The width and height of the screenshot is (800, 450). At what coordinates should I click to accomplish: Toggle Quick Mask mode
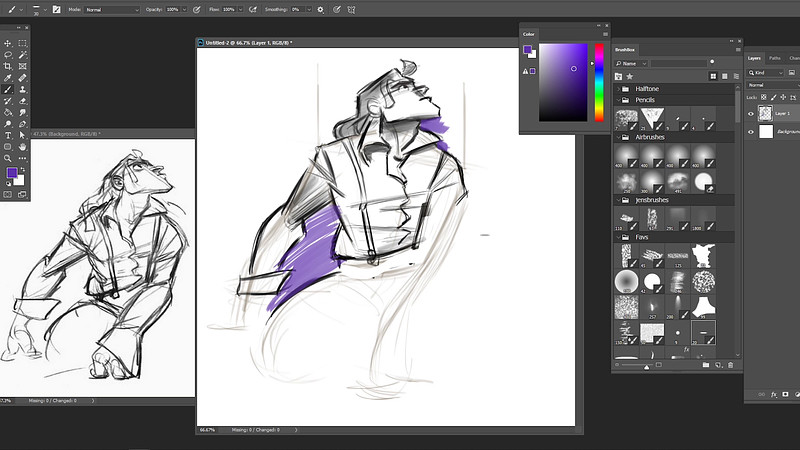pos(8,194)
